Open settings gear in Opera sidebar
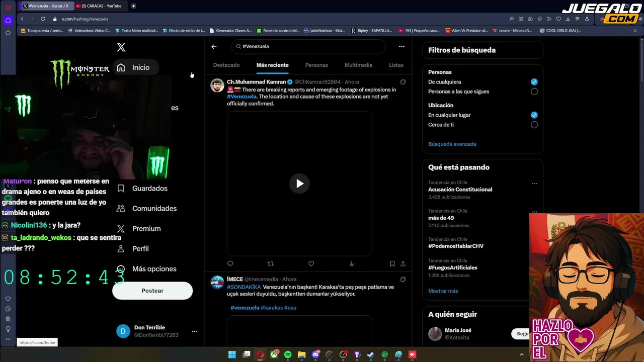This screenshot has height=362, width=644. [x=8, y=319]
